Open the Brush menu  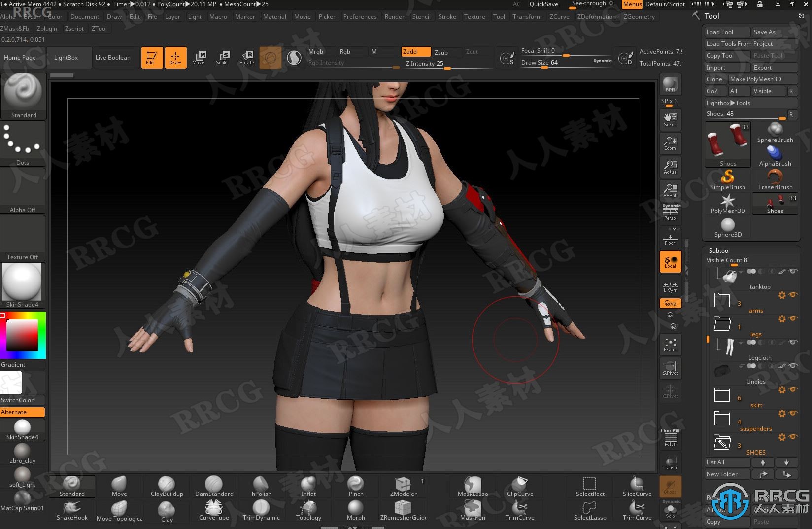32,16
